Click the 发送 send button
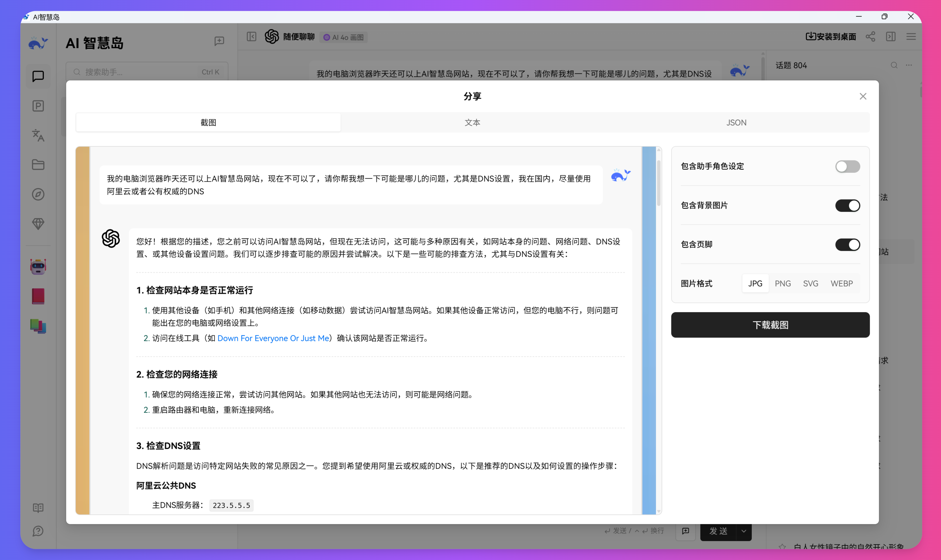941x560 pixels. point(718,531)
